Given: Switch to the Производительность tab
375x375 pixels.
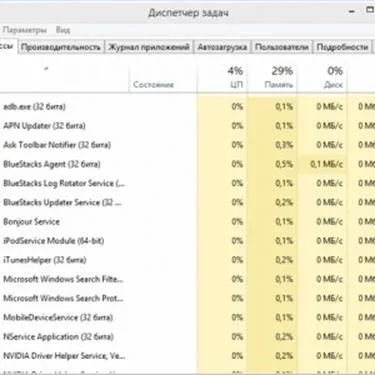Looking at the screenshot, I should pos(61,47).
